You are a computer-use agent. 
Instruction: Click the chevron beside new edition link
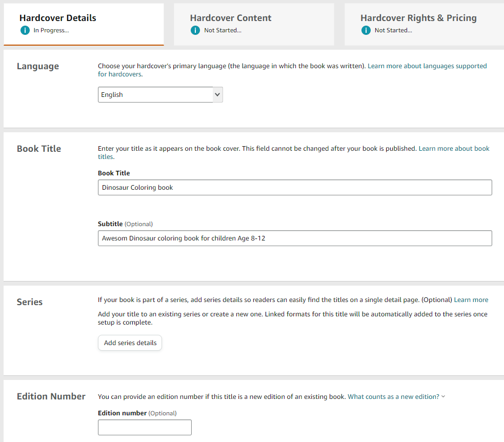coord(443,397)
